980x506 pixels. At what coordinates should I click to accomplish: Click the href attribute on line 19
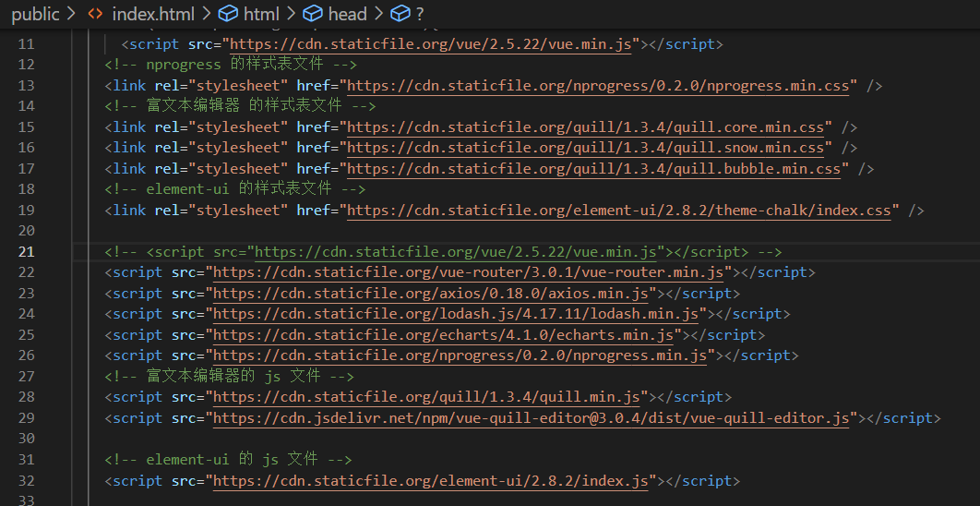pyautogui.click(x=313, y=211)
